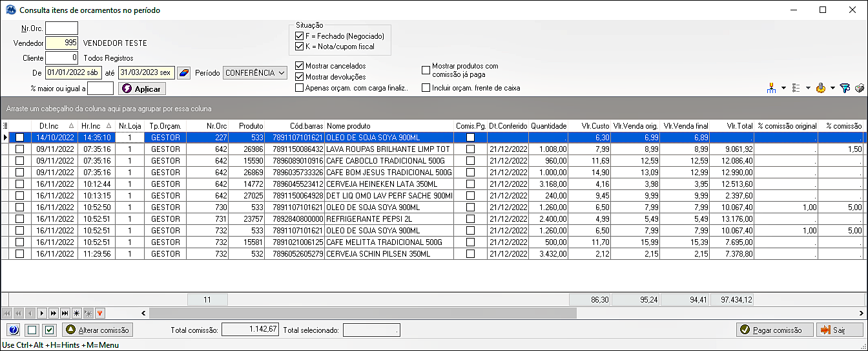This screenshot has height=351, width=868.
Task: Click the Vlr.Total column header
Action: click(x=731, y=125)
